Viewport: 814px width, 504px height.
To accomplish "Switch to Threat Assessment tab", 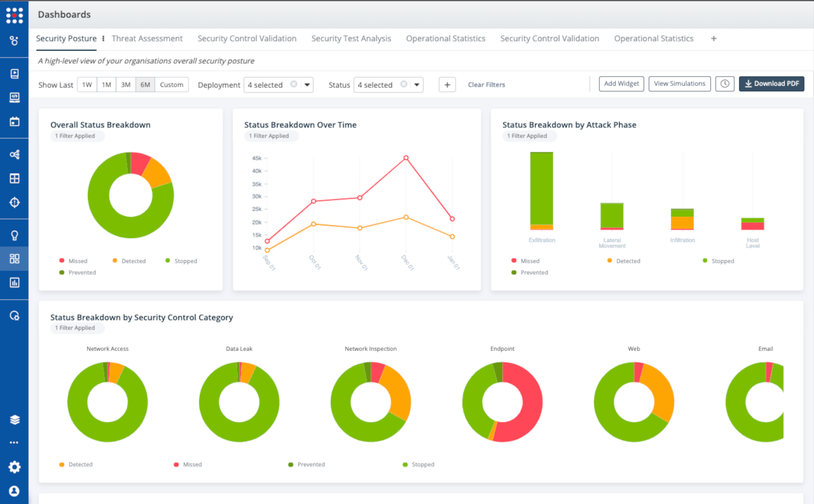I will pos(147,39).
